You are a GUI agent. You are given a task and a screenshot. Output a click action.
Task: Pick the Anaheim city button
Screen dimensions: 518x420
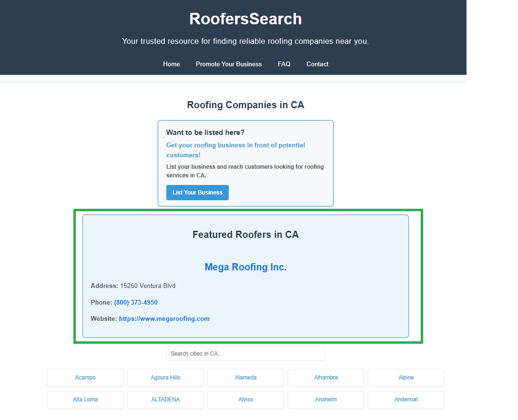(x=326, y=400)
